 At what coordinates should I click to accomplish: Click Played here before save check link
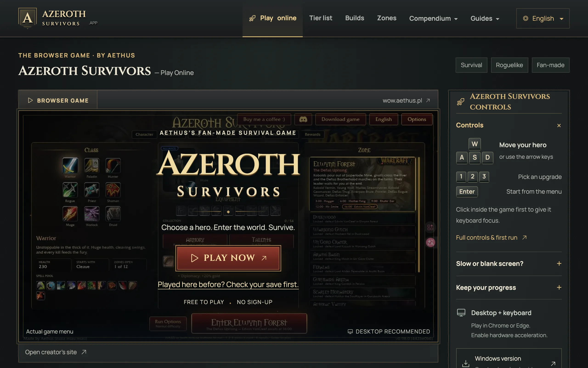[228, 285]
